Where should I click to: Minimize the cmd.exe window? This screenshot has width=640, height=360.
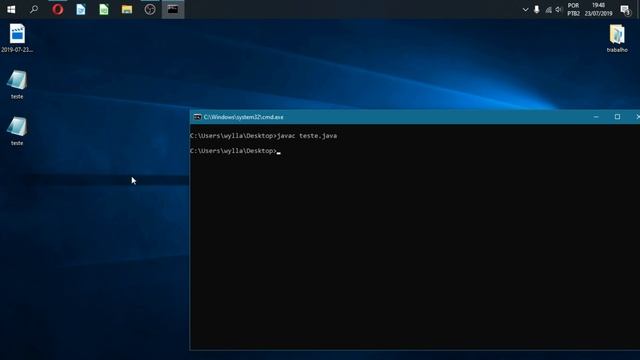pos(596,117)
